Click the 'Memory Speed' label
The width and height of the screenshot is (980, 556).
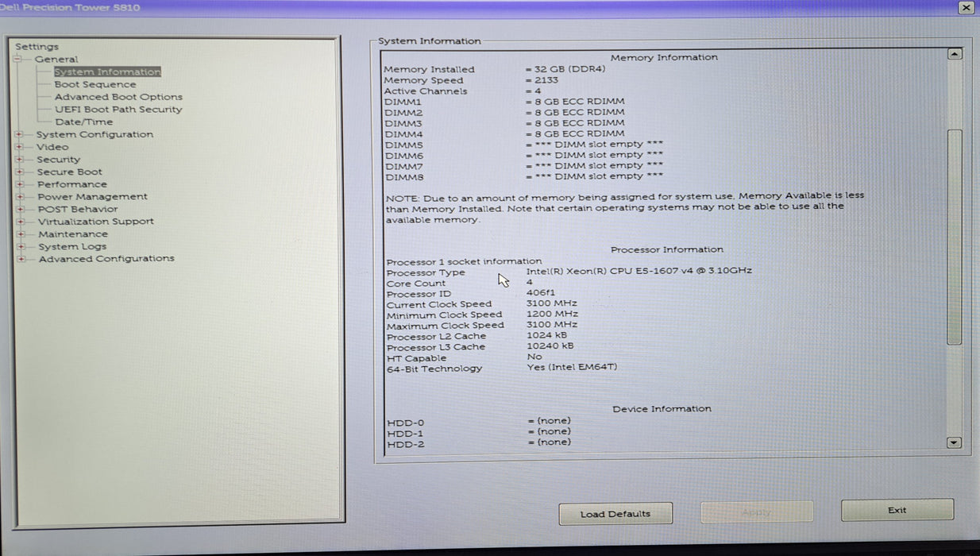click(423, 80)
